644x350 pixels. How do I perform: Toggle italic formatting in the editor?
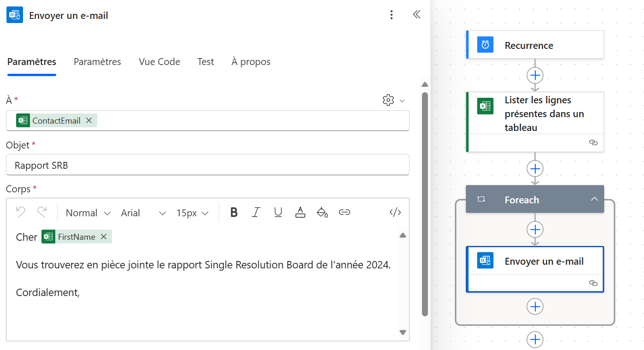(256, 212)
